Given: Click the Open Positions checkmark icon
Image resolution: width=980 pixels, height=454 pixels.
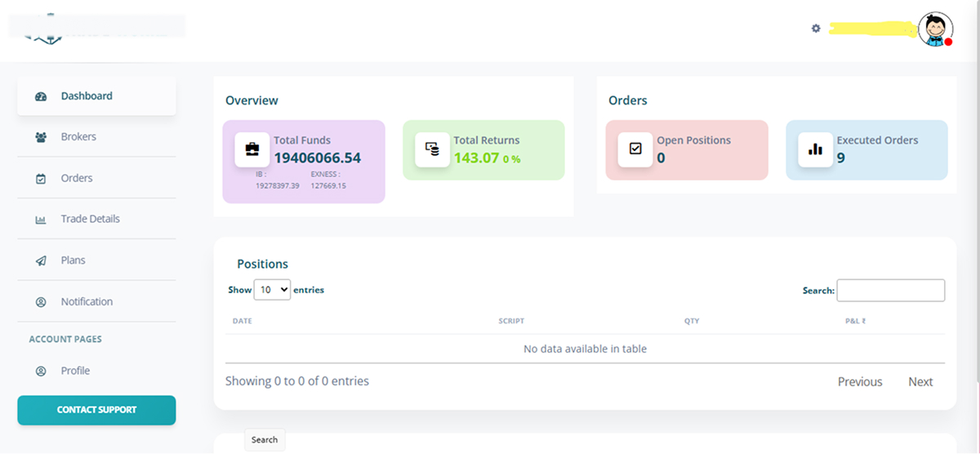Looking at the screenshot, I should (635, 149).
